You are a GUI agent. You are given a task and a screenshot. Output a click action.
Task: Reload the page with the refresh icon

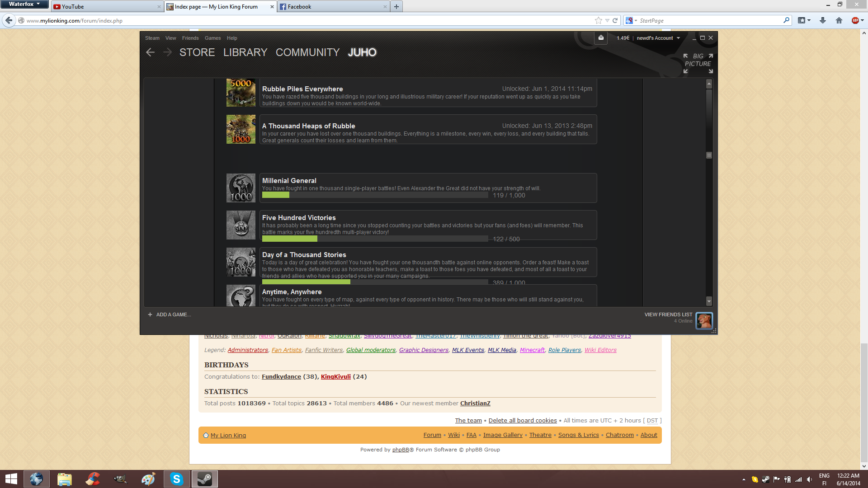[x=615, y=20]
